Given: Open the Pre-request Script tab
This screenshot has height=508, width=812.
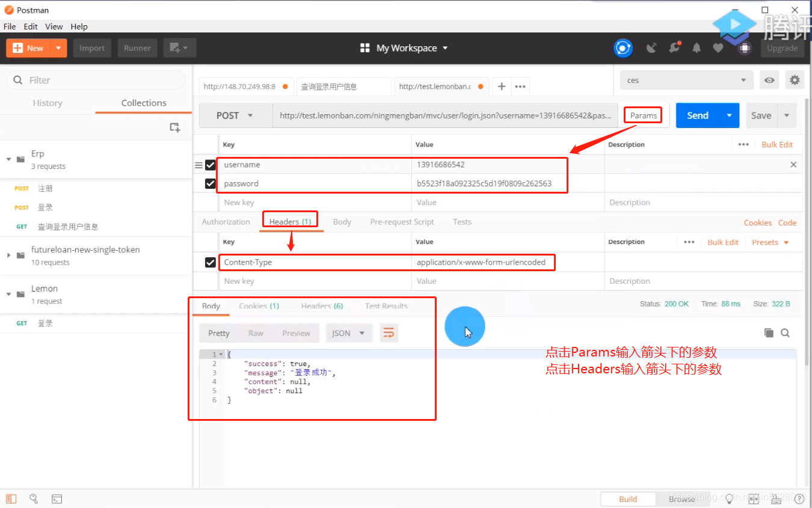Looking at the screenshot, I should (x=402, y=222).
